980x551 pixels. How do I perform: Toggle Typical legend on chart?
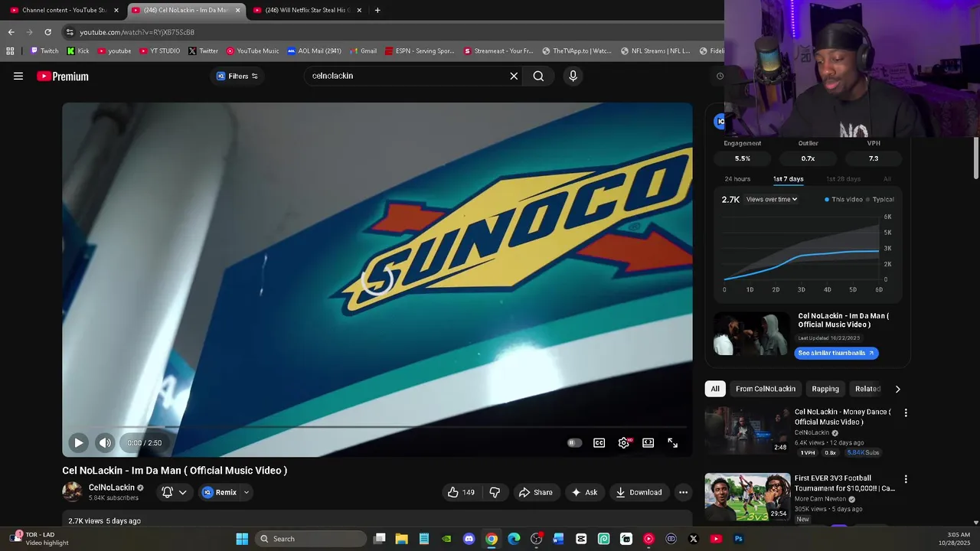coord(880,199)
